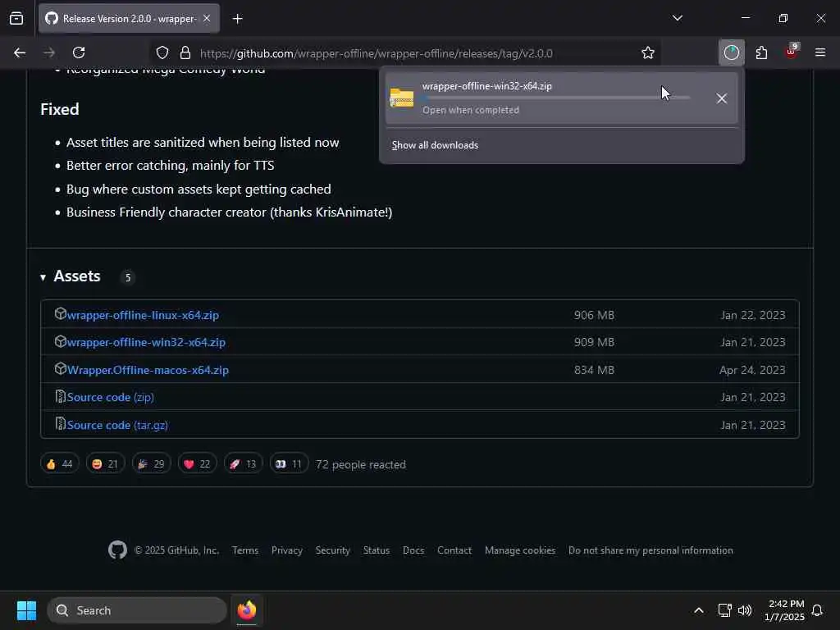Image resolution: width=840 pixels, height=630 pixels.
Task: Open the Status footer link
Action: tap(376, 550)
